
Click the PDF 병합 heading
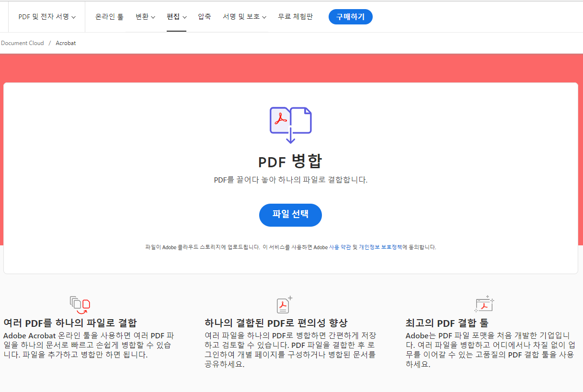click(290, 161)
